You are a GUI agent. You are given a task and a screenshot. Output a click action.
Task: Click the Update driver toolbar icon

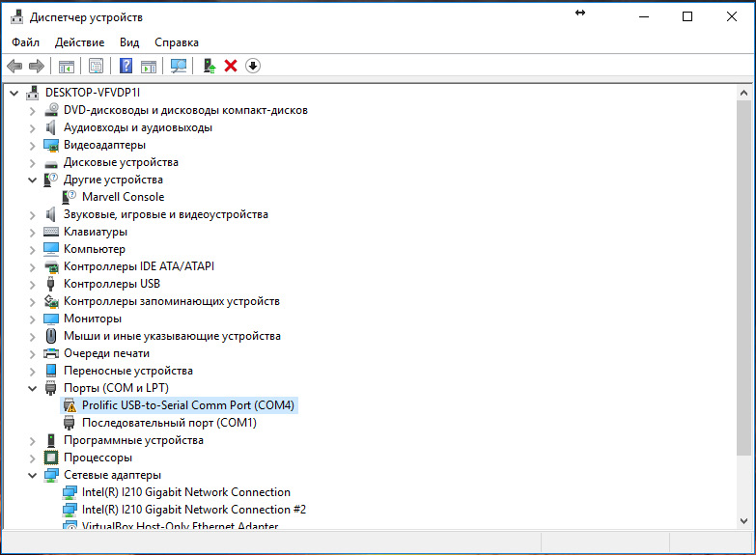210,66
